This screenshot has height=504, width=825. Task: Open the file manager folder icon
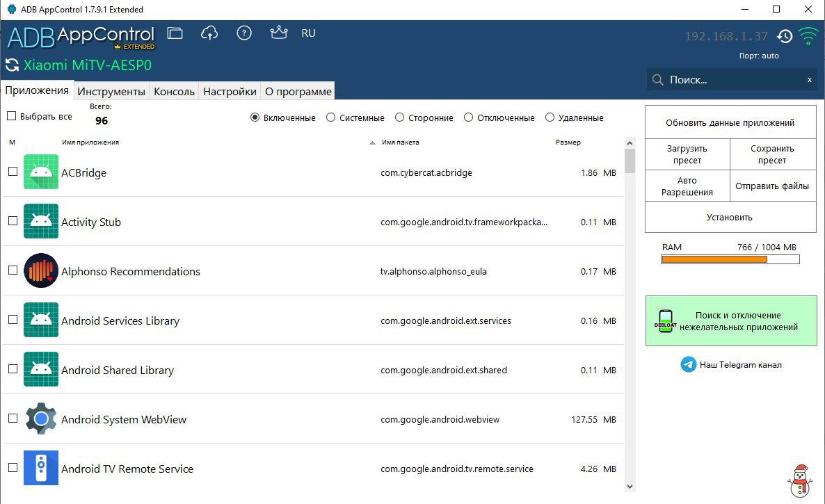[x=175, y=33]
